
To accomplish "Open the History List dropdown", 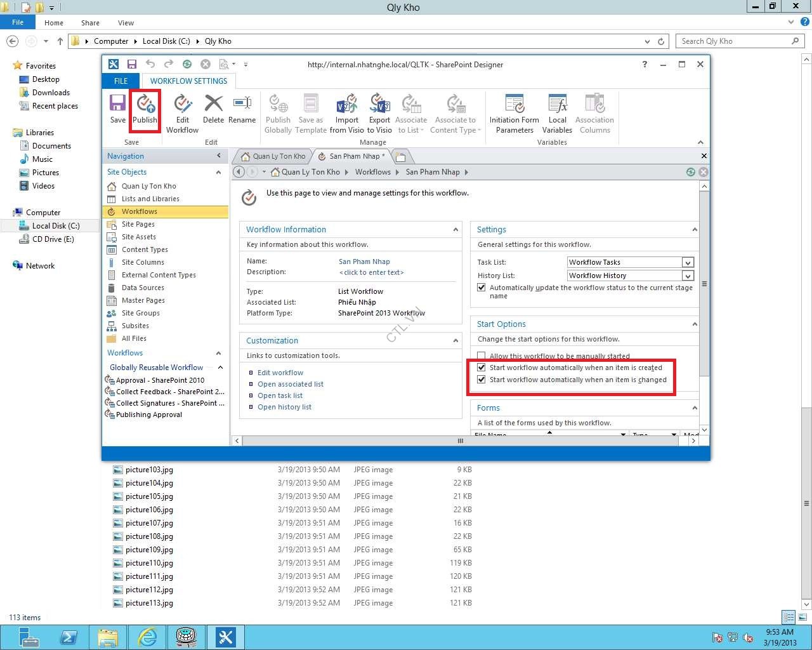I will click(x=688, y=275).
